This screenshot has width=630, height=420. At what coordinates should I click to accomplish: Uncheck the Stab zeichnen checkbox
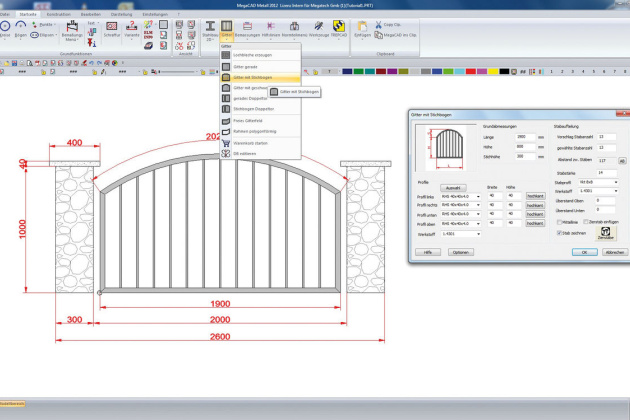[558, 231]
